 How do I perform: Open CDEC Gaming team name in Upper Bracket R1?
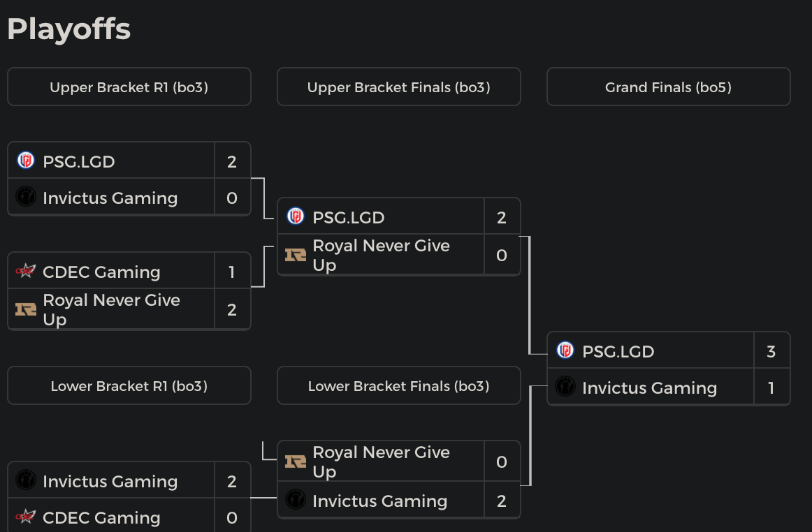click(101, 272)
